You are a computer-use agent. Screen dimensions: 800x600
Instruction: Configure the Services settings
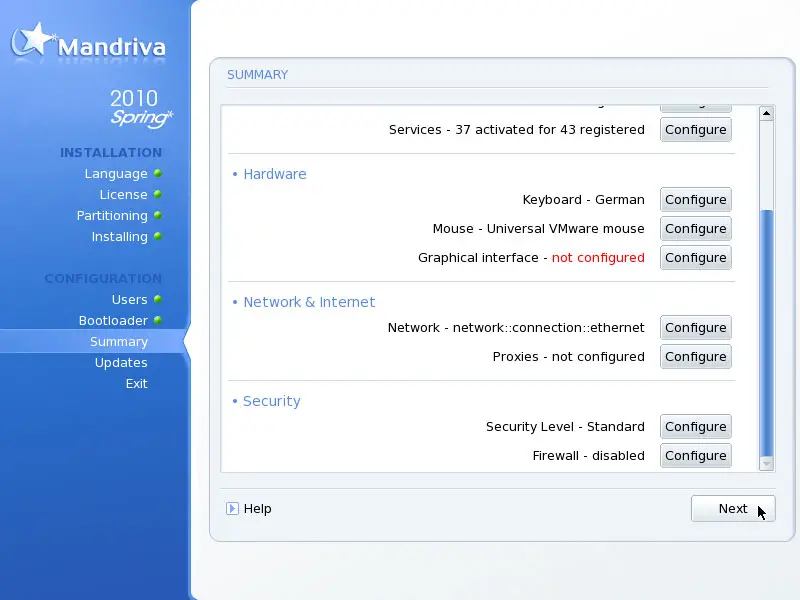click(x=696, y=130)
